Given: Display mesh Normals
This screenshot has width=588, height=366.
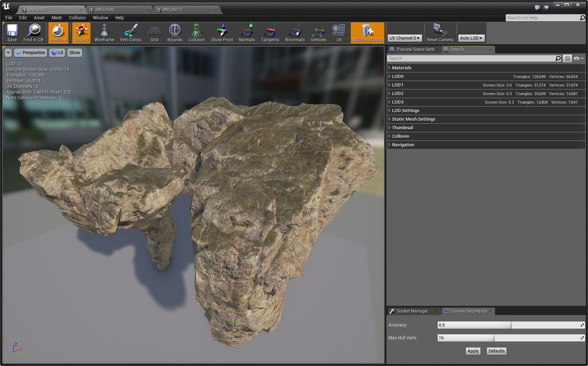Looking at the screenshot, I should coord(247,33).
